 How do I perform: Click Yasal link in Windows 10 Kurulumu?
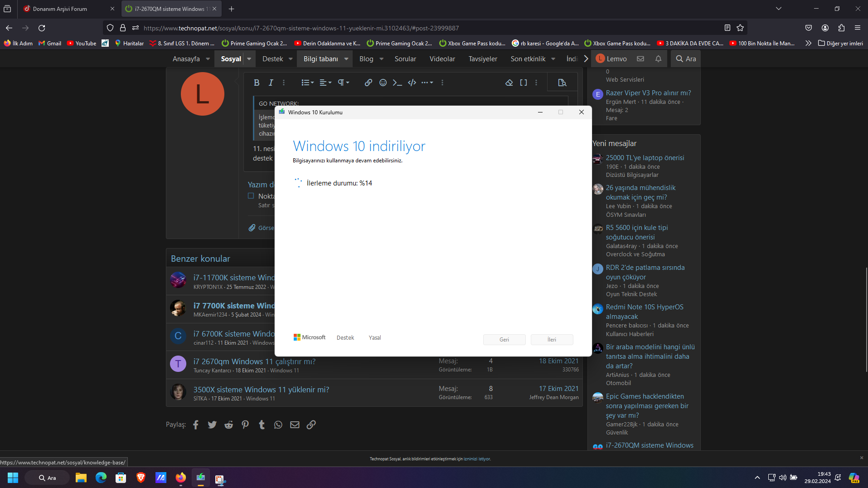tap(375, 338)
